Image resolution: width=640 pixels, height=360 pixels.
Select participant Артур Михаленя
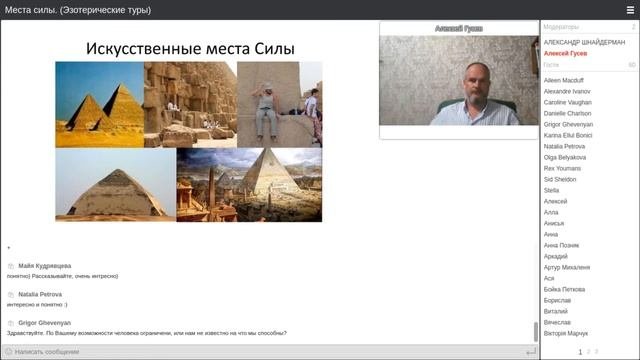[x=567, y=268]
